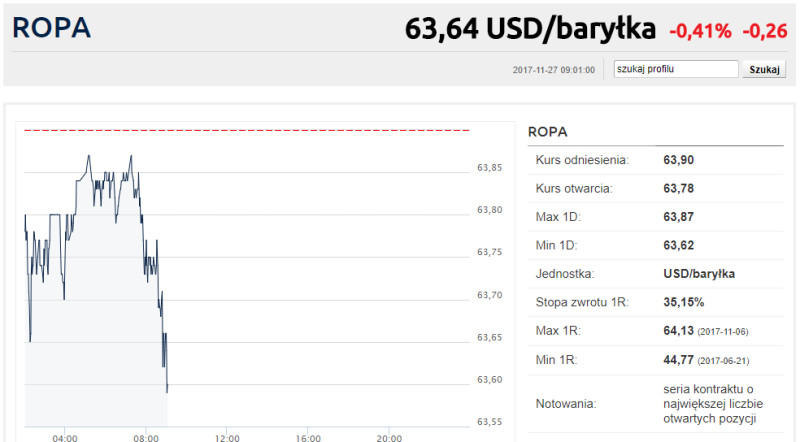Click the 16:00 time axis label
This screenshot has height=442, width=800.
tap(308, 438)
